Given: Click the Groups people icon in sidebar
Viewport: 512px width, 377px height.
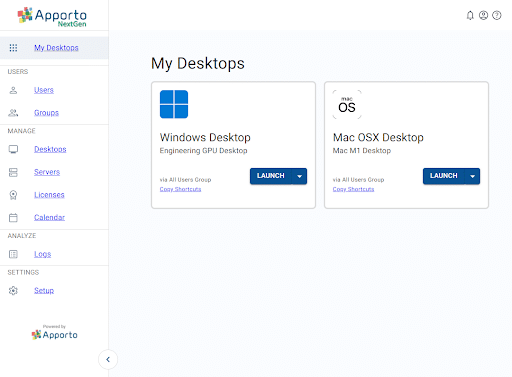Looking at the screenshot, I should pyautogui.click(x=13, y=113).
